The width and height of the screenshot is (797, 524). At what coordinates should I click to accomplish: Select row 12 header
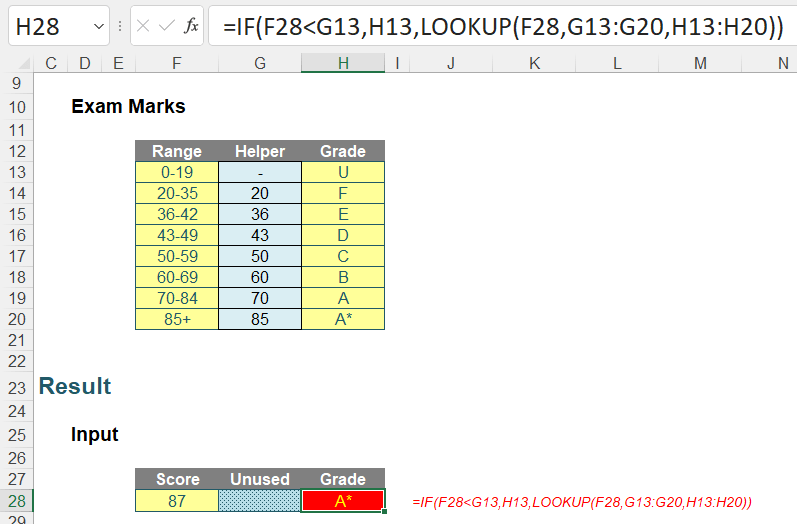coord(16,152)
